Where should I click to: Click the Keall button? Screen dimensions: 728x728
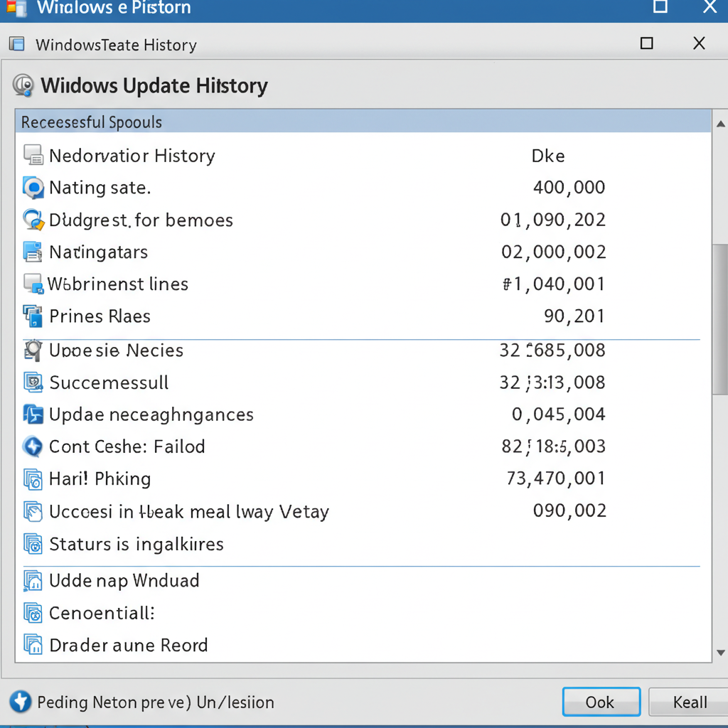[x=689, y=702]
